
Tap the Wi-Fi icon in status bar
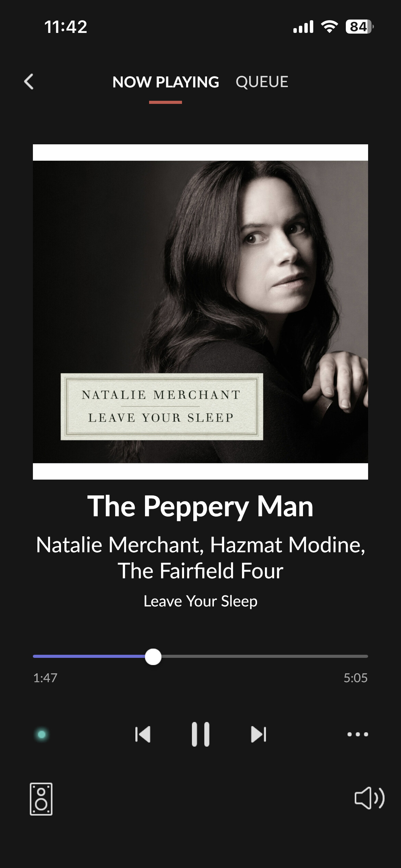pos(329,26)
